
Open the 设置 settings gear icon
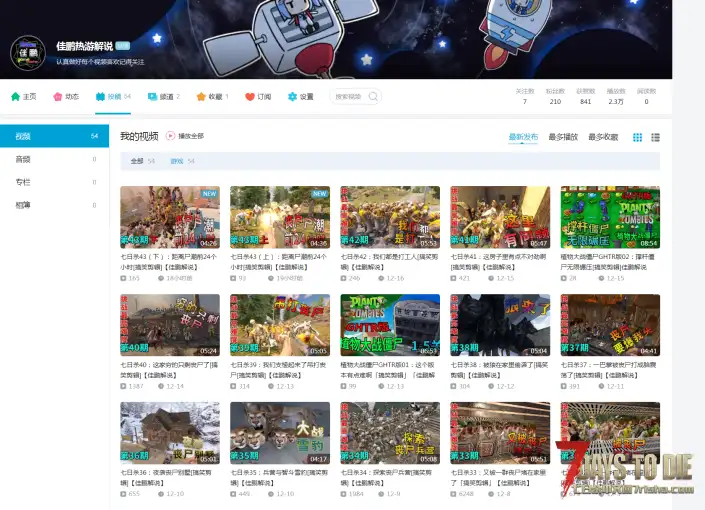pos(292,96)
